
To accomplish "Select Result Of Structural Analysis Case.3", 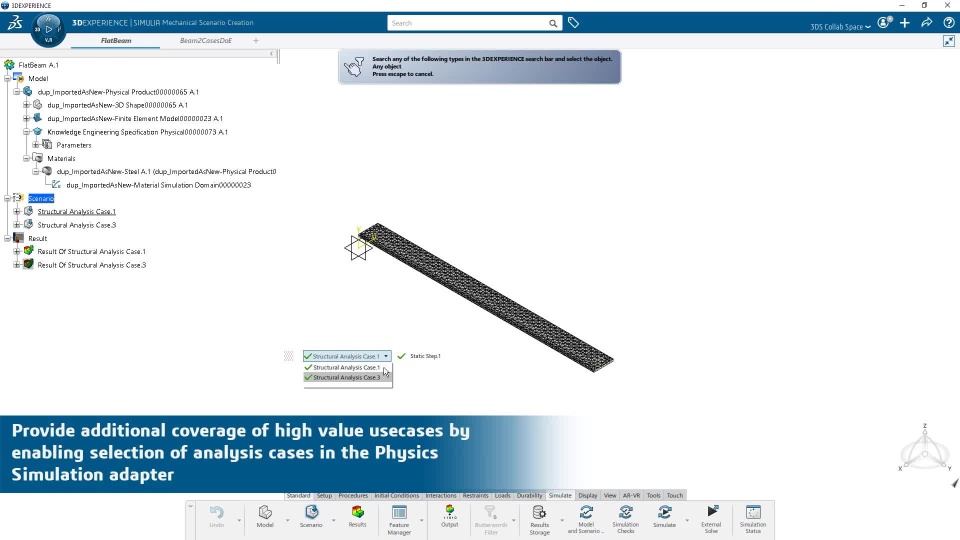I will coord(91,265).
